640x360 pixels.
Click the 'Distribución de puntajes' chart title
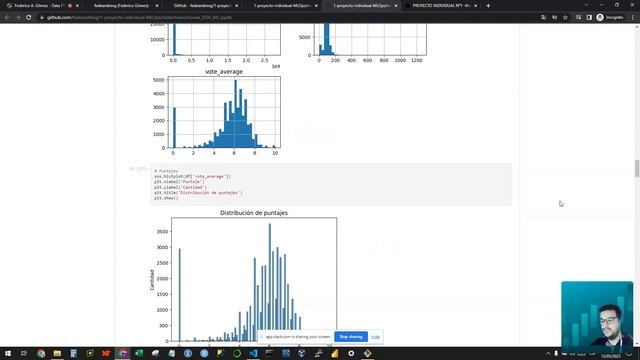[254, 213]
